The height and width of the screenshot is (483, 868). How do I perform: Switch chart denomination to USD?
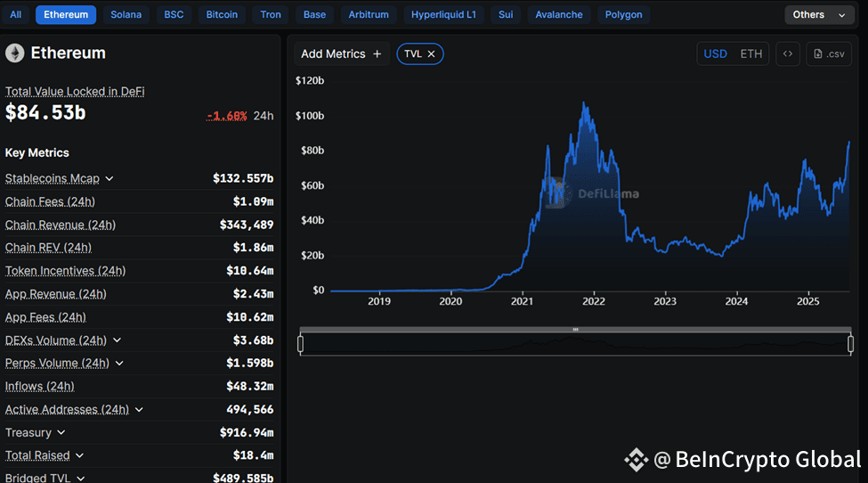click(x=715, y=53)
